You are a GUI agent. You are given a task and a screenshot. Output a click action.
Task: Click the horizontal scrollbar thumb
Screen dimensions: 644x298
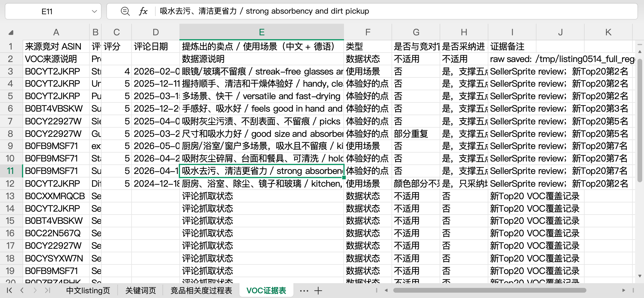click(x=490, y=290)
